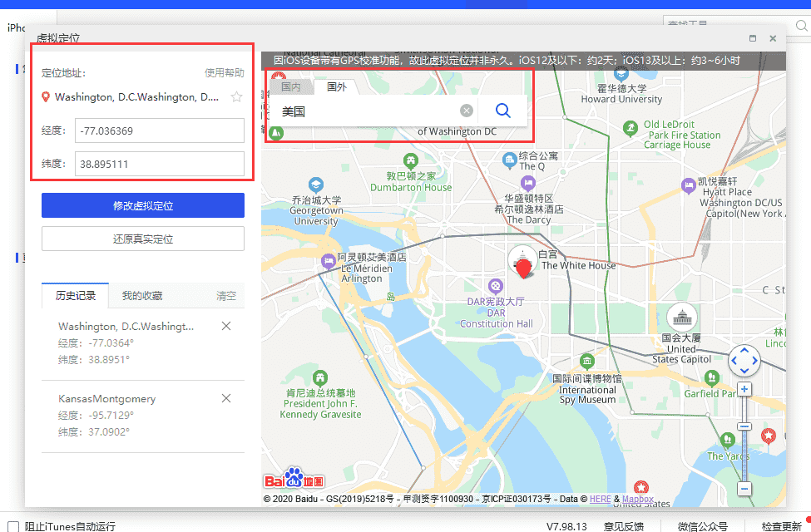Click the star to favorite the current address
Image resolution: width=811 pixels, height=532 pixels.
pos(236,96)
